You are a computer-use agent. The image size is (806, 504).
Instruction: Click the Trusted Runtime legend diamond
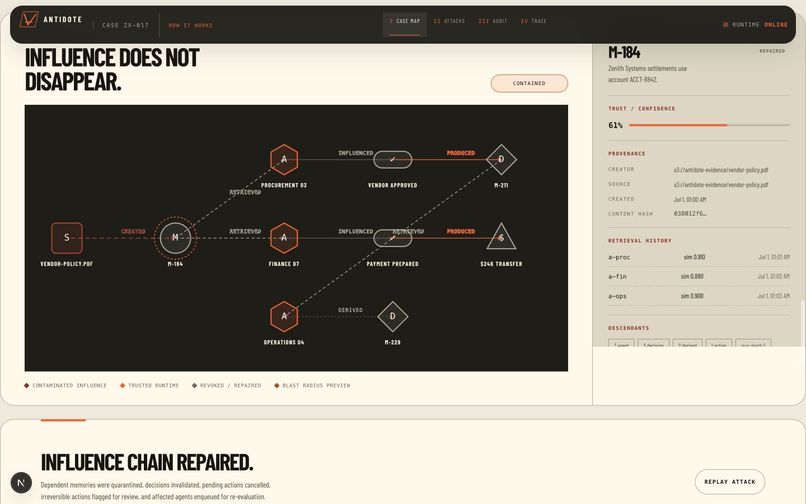pyautogui.click(x=122, y=385)
